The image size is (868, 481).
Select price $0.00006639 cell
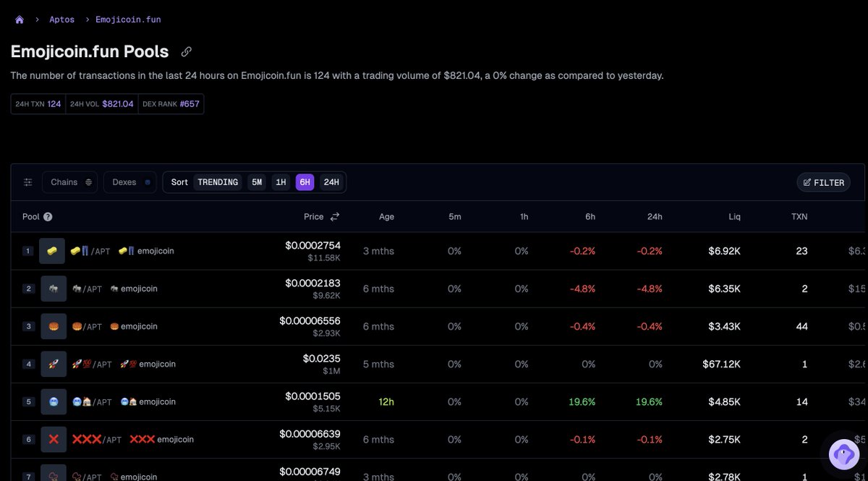(x=310, y=433)
